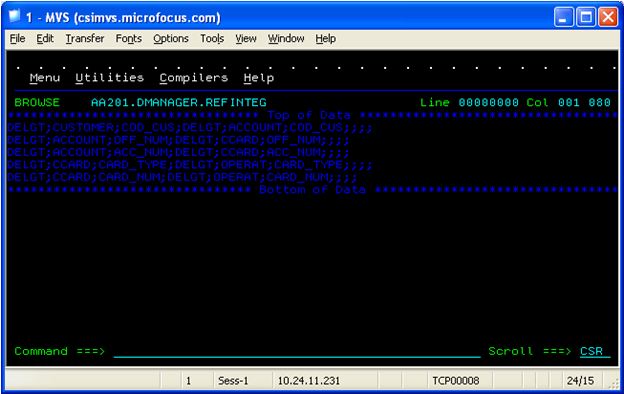Click the window resize grip corner
This screenshot has height=394, width=624.
[x=615, y=384]
